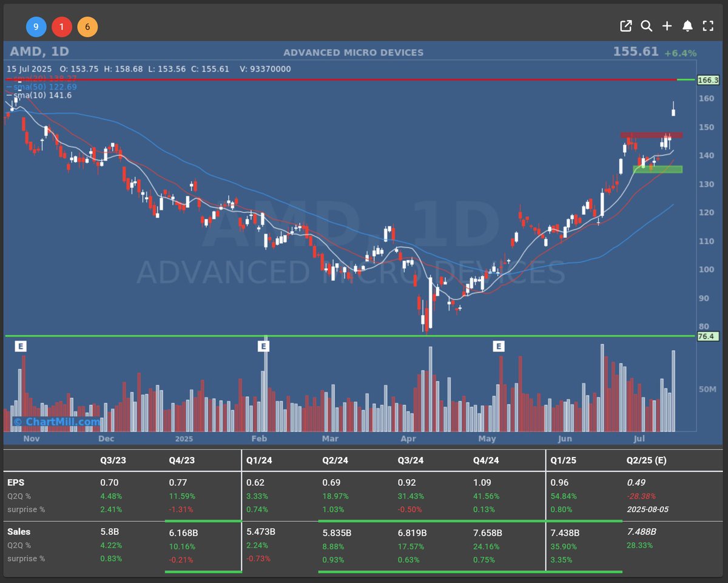Click the orange badge showing 6
This screenshot has height=583, width=728.
click(87, 27)
